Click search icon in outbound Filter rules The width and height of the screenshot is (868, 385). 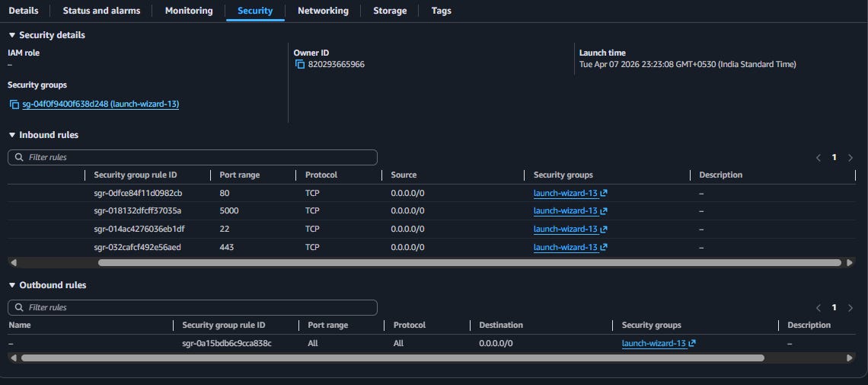[19, 307]
